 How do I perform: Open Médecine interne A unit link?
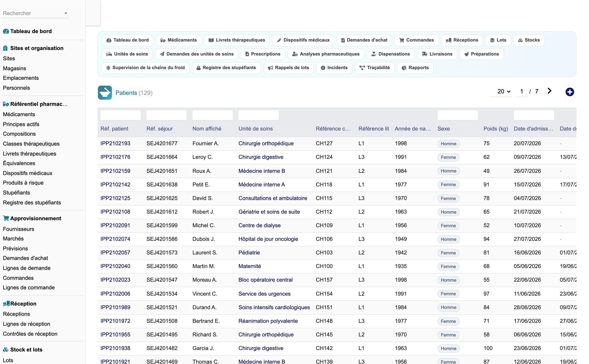tap(262, 185)
